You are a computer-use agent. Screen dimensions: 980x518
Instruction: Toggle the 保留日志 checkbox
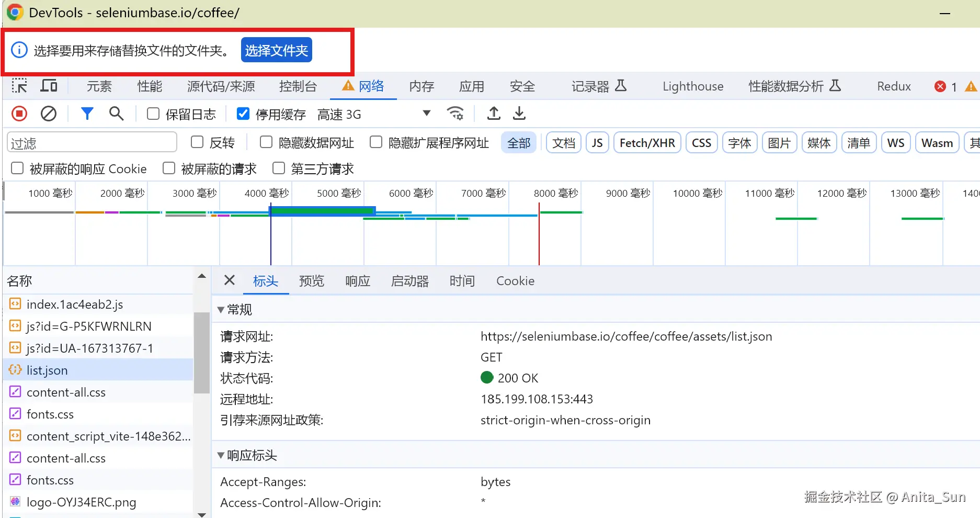[x=153, y=114]
